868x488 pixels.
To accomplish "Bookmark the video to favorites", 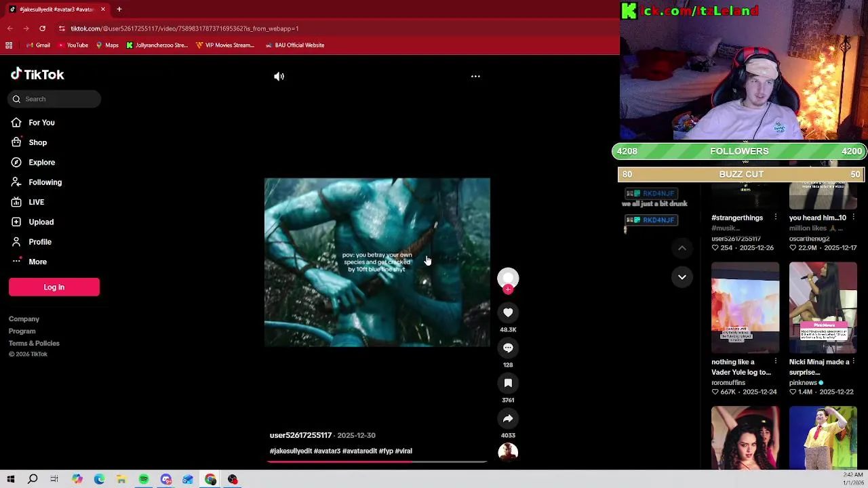I will pos(508,383).
